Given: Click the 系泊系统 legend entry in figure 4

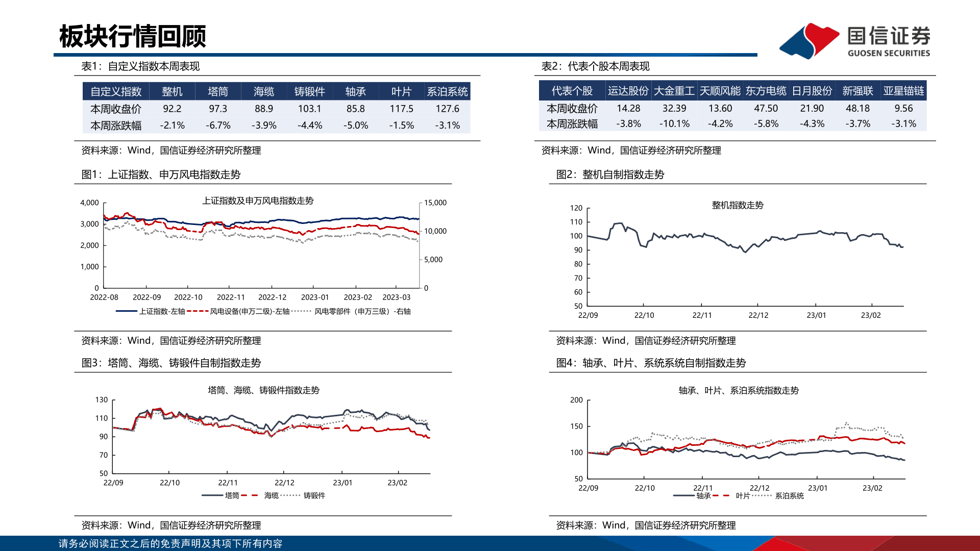Looking at the screenshot, I should 778,496.
